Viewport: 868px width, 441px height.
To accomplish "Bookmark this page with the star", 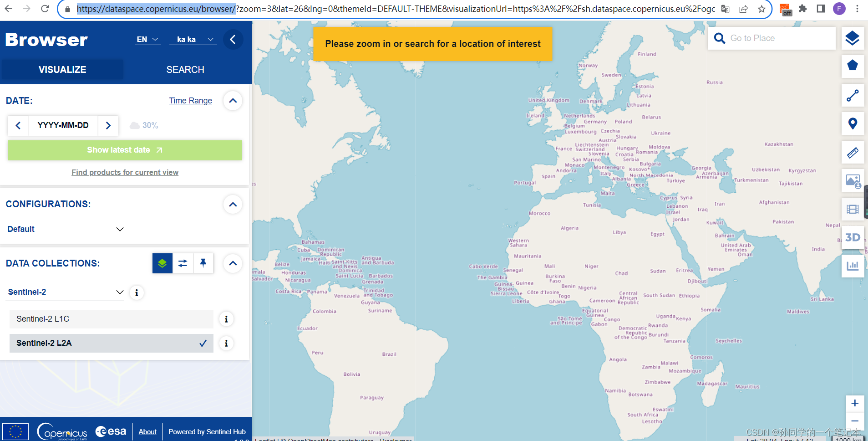I will tap(761, 9).
